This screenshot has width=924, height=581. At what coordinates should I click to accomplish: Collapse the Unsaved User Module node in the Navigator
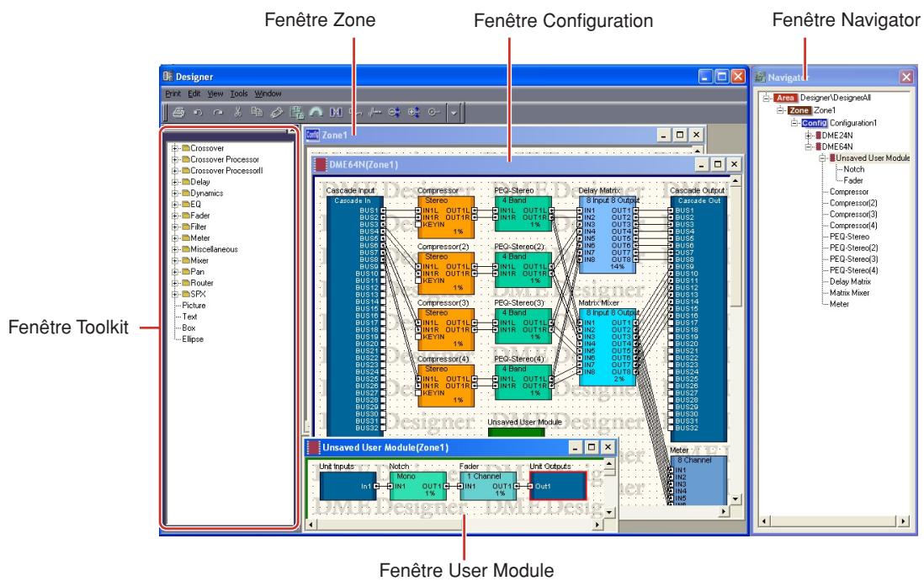pos(823,157)
